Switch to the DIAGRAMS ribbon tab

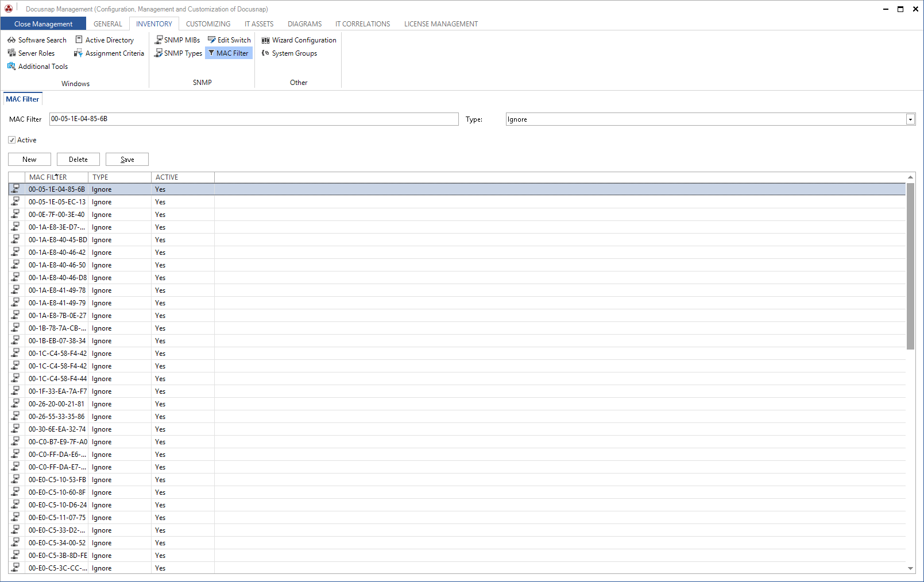tap(304, 24)
